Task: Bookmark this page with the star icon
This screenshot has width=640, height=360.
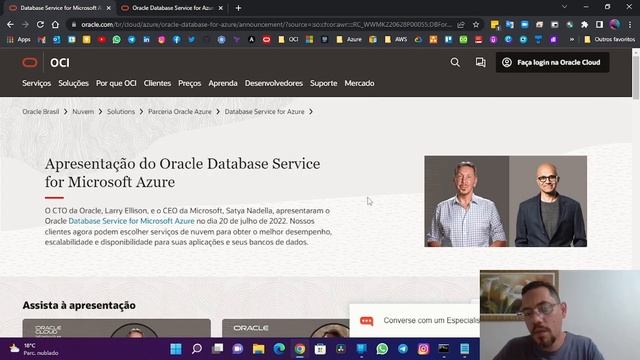Action: [x=476, y=24]
